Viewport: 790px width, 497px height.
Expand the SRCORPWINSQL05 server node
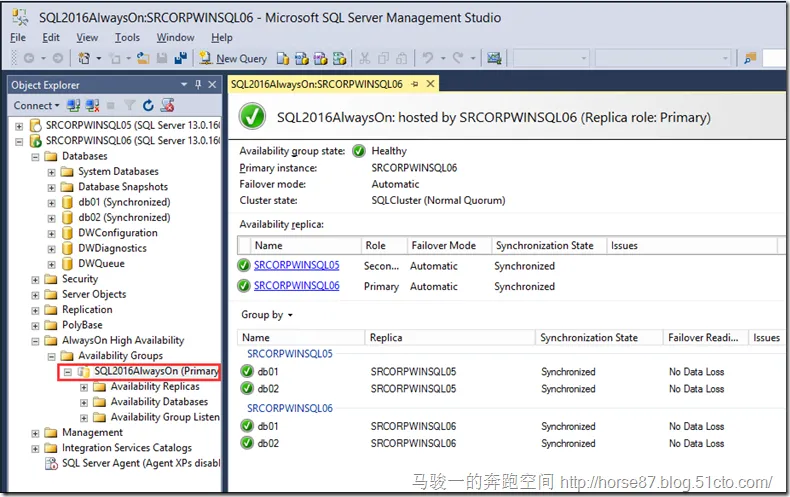point(19,126)
